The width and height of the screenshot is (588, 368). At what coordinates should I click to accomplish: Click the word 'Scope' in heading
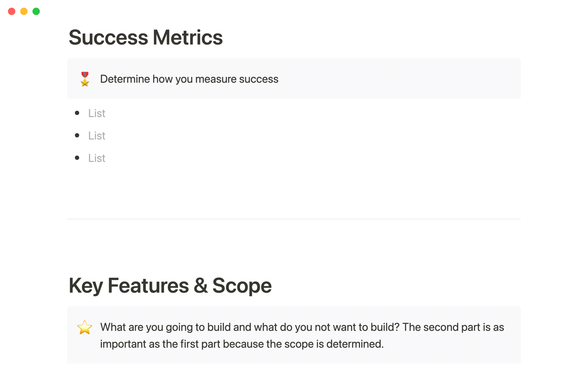pos(242,286)
